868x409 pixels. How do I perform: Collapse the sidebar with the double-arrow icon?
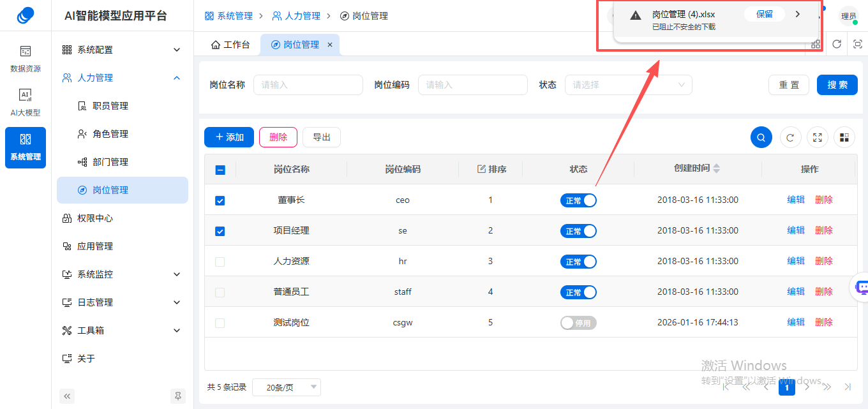pyautogui.click(x=67, y=396)
